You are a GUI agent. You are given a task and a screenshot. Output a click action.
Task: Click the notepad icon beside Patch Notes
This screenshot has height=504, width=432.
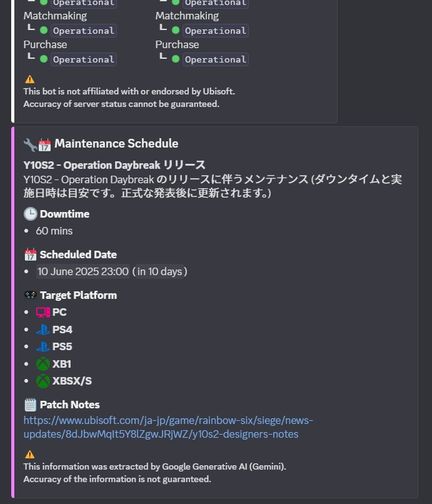pos(30,405)
